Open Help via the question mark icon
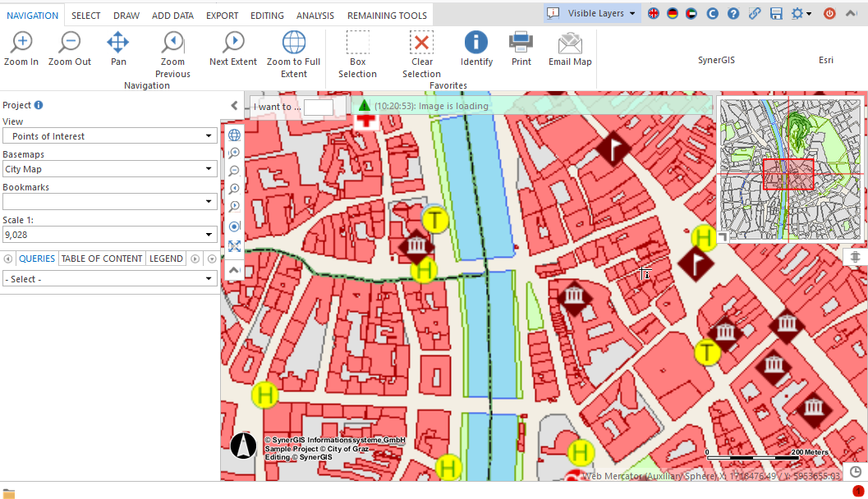The width and height of the screenshot is (868, 499). [732, 14]
